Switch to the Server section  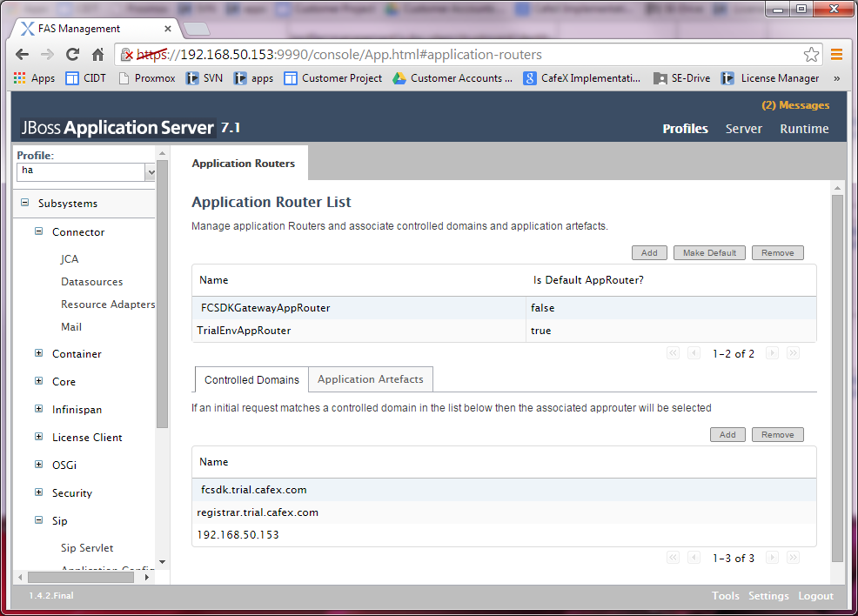[744, 129]
